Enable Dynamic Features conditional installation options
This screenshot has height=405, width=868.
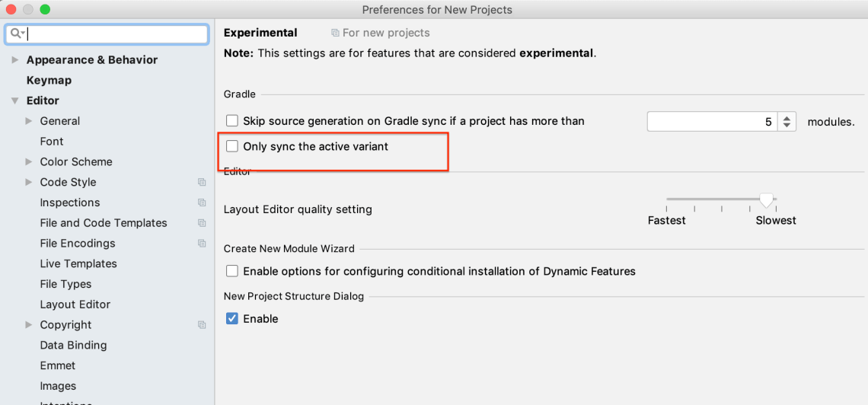click(x=232, y=271)
